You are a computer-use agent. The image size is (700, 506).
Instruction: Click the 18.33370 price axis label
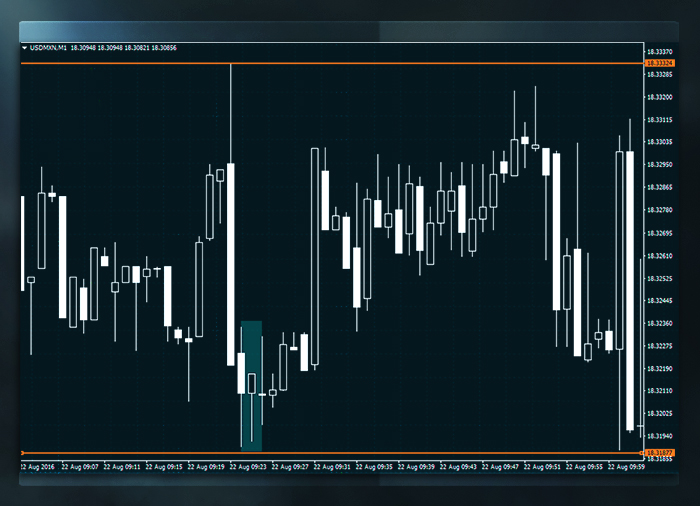(660, 51)
